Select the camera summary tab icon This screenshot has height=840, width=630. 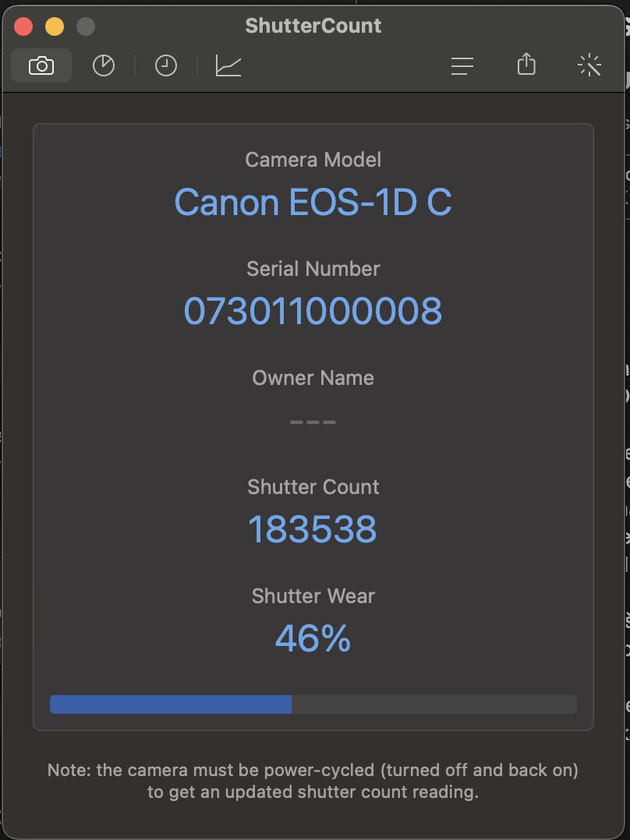pos(41,66)
